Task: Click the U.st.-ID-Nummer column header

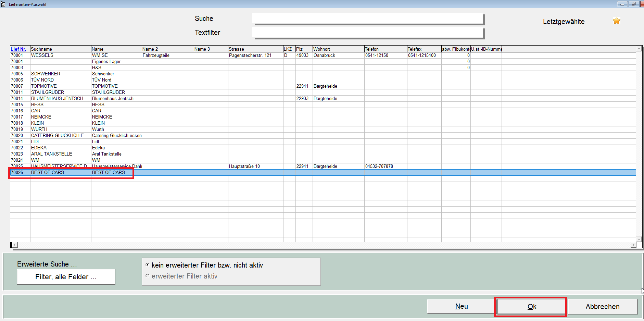Action: click(x=486, y=49)
